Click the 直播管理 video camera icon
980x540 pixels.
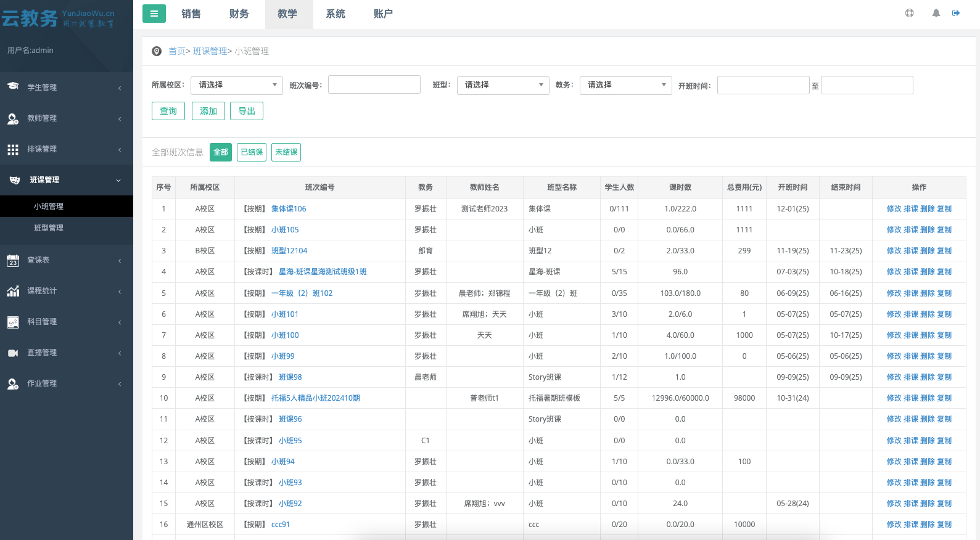tap(13, 353)
